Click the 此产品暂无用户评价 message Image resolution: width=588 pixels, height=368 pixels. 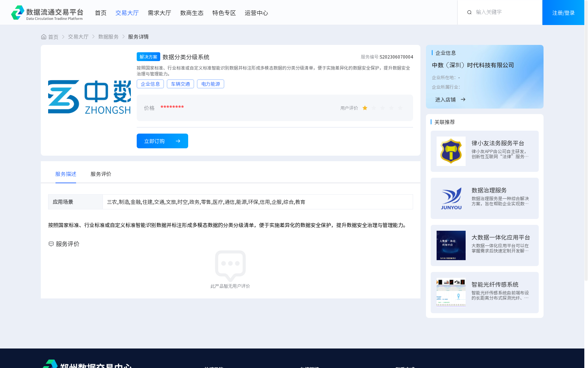(x=230, y=286)
